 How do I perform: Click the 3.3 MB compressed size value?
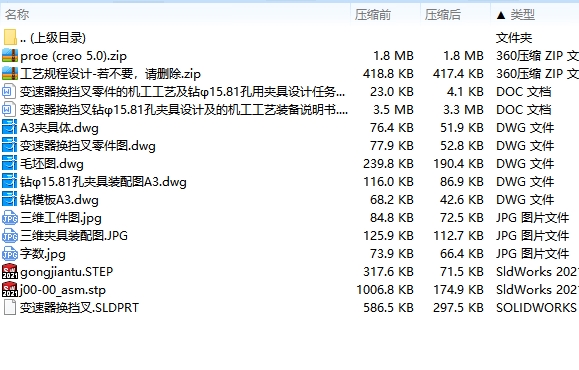click(x=464, y=110)
